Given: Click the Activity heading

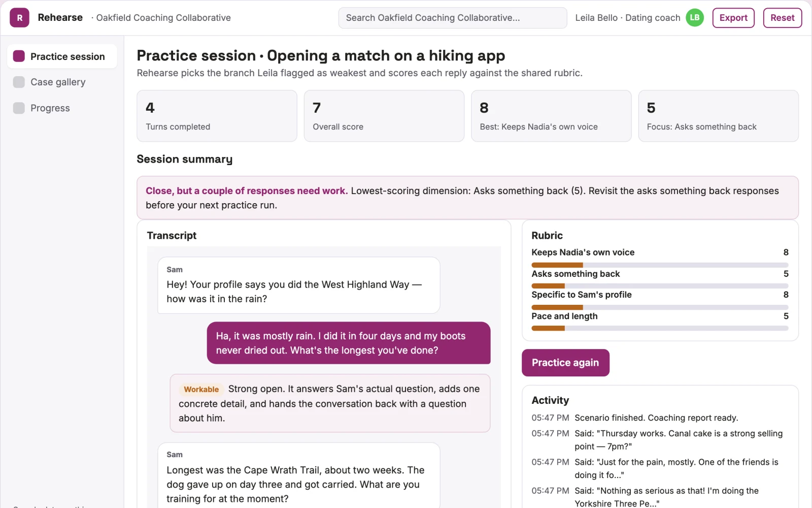Looking at the screenshot, I should [550, 400].
